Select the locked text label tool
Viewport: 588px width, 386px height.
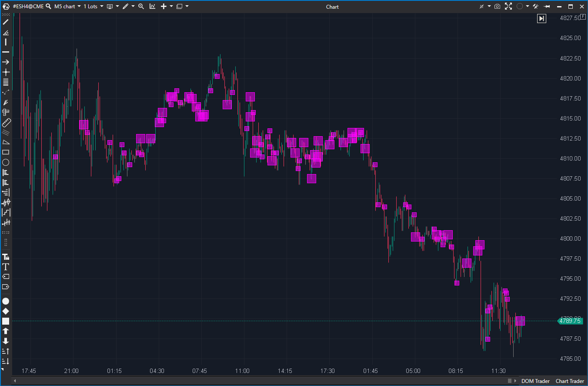[6, 257]
